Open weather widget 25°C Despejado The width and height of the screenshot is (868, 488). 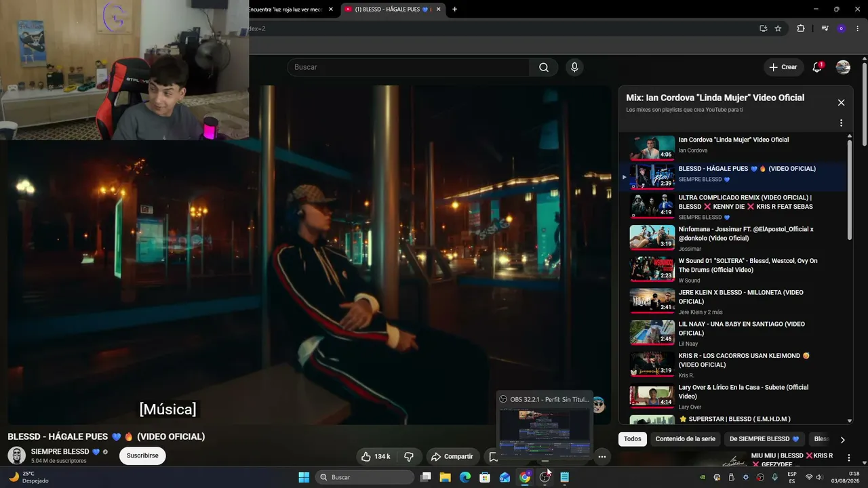coord(28,477)
